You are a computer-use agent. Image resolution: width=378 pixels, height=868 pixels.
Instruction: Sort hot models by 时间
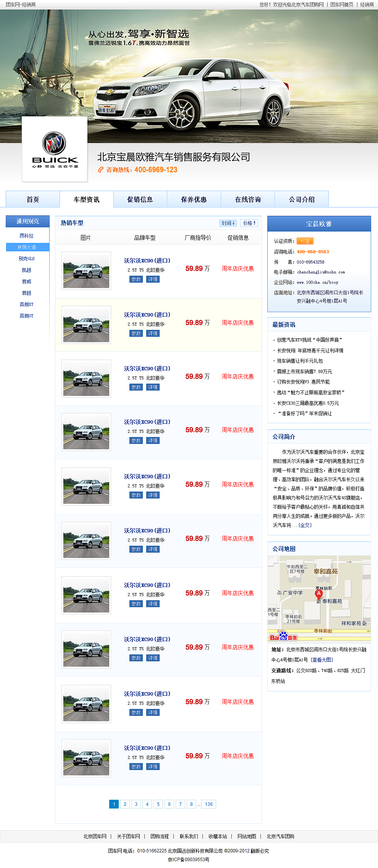[x=228, y=223]
